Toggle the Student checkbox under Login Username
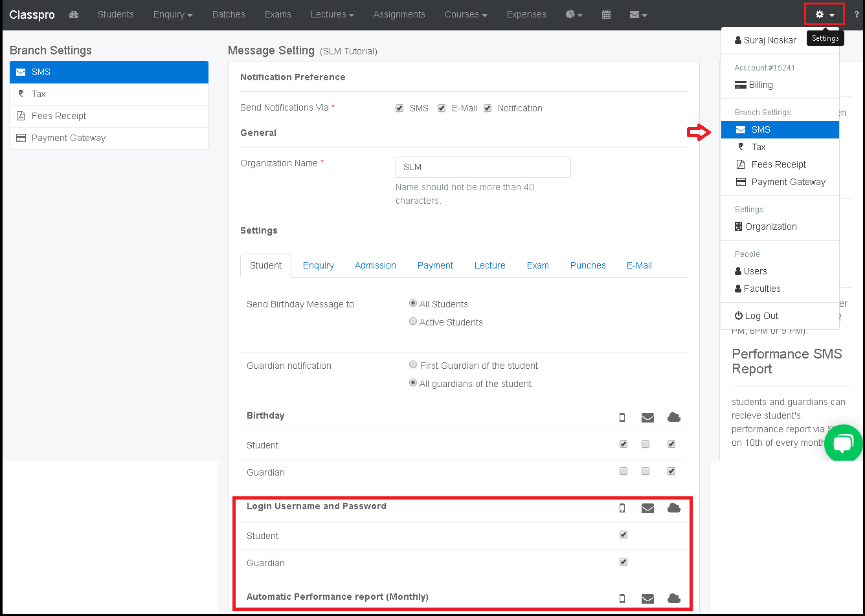 coord(623,534)
